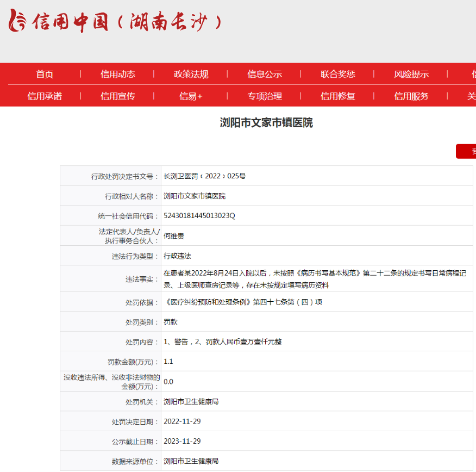Select decision date 2022-11-29

pos(182,421)
